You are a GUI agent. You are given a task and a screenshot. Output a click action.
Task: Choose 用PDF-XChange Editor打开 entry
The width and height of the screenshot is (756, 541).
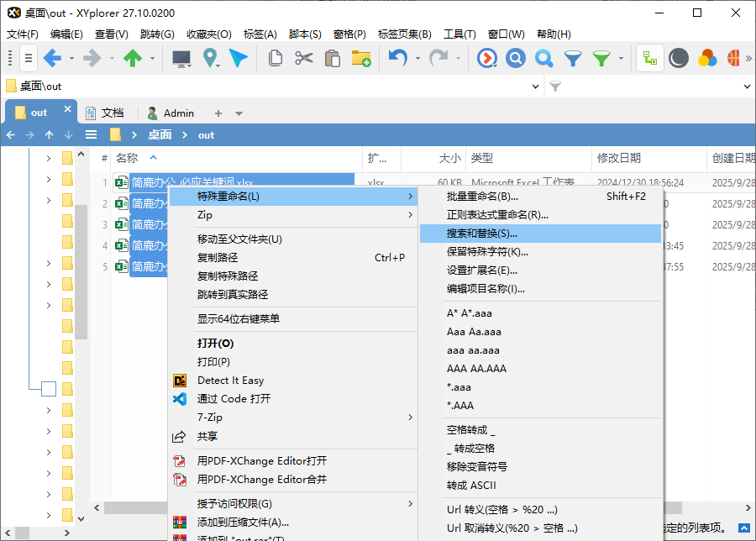coord(251,462)
